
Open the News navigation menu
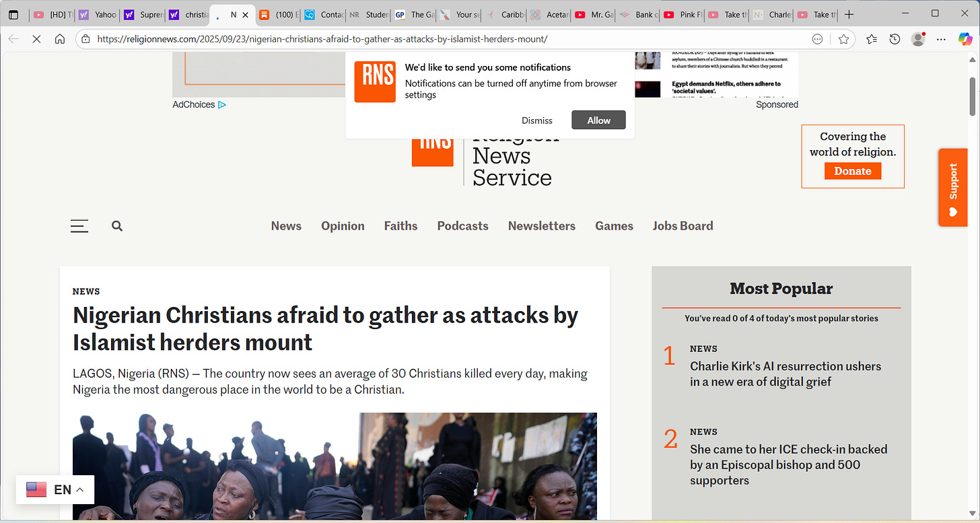(x=286, y=226)
